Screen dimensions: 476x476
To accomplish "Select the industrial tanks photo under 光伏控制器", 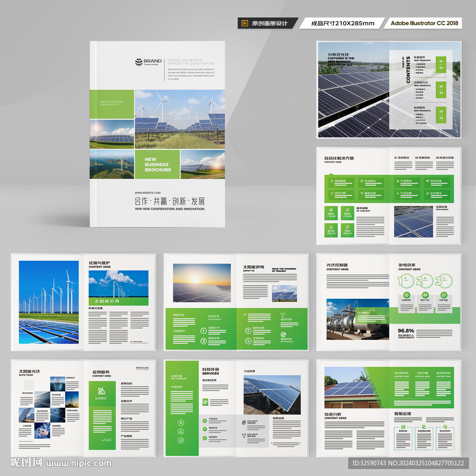I will [357, 319].
